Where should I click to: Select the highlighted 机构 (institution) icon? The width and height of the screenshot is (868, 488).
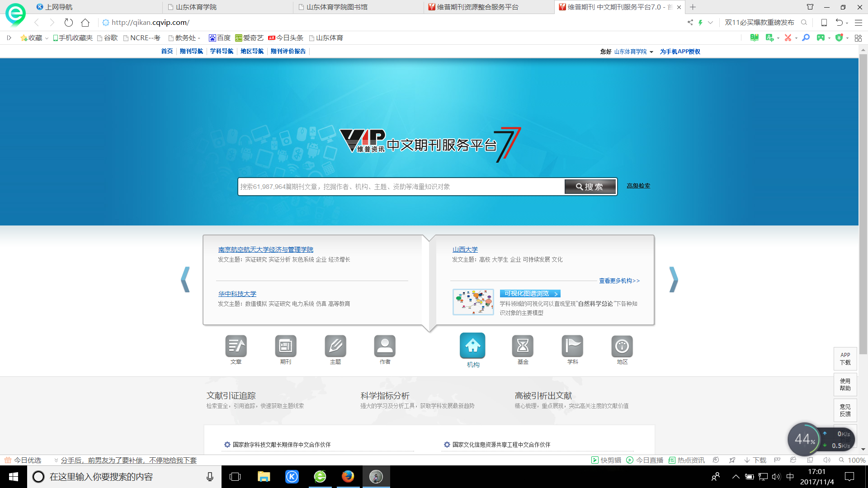click(473, 346)
